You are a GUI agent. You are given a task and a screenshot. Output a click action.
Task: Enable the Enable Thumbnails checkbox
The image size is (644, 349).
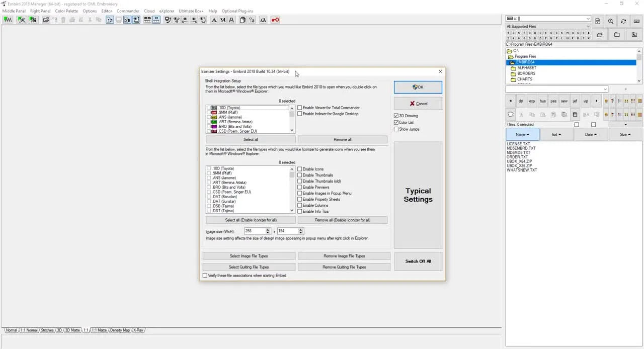click(x=300, y=175)
